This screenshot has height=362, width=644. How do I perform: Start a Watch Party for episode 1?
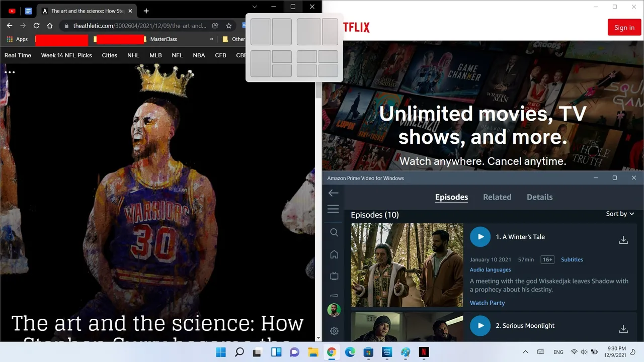tap(487, 303)
